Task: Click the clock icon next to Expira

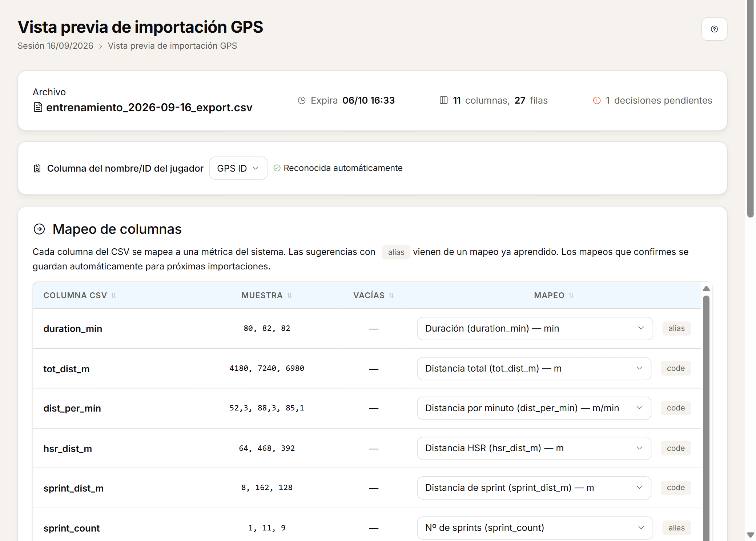Action: [302, 100]
